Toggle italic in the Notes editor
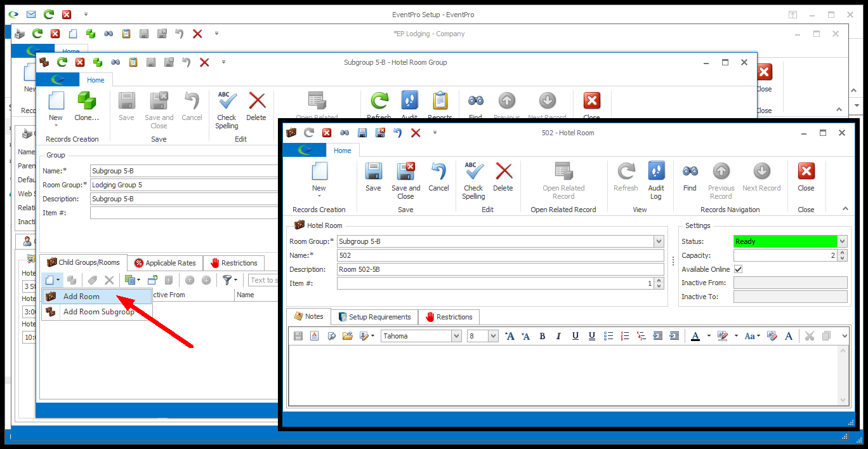Viewport: 868px width, 449px height. [558, 336]
